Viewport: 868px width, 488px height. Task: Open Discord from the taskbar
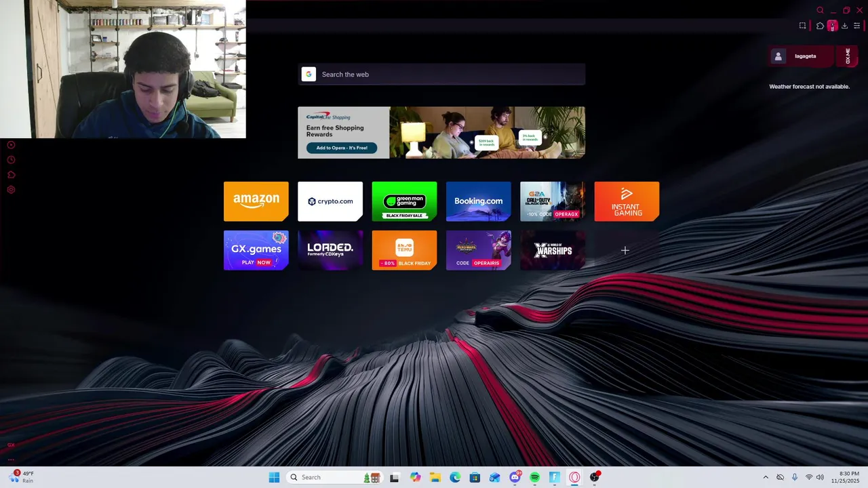[x=515, y=477]
